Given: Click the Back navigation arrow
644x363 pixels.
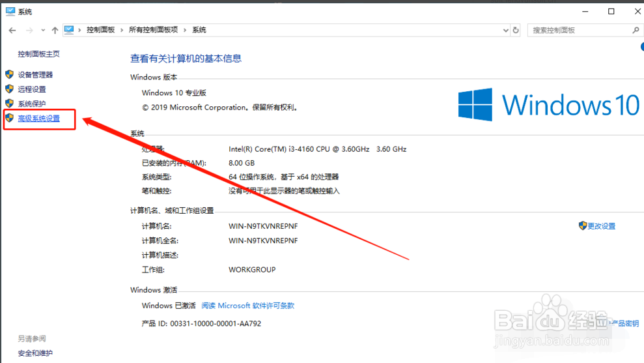Looking at the screenshot, I should click(12, 30).
